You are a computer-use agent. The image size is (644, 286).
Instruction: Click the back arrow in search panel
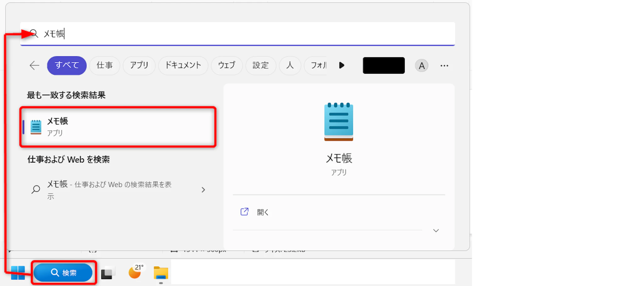[34, 66]
